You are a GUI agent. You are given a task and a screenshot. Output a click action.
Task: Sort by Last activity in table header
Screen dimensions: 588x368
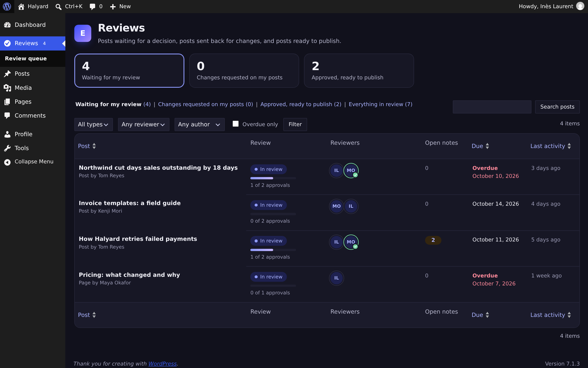pos(551,146)
